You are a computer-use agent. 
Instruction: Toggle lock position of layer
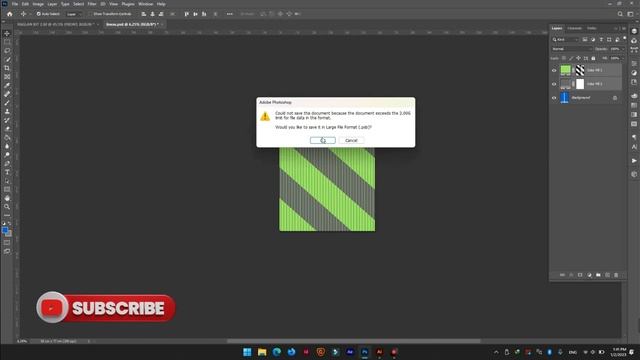tap(578, 58)
